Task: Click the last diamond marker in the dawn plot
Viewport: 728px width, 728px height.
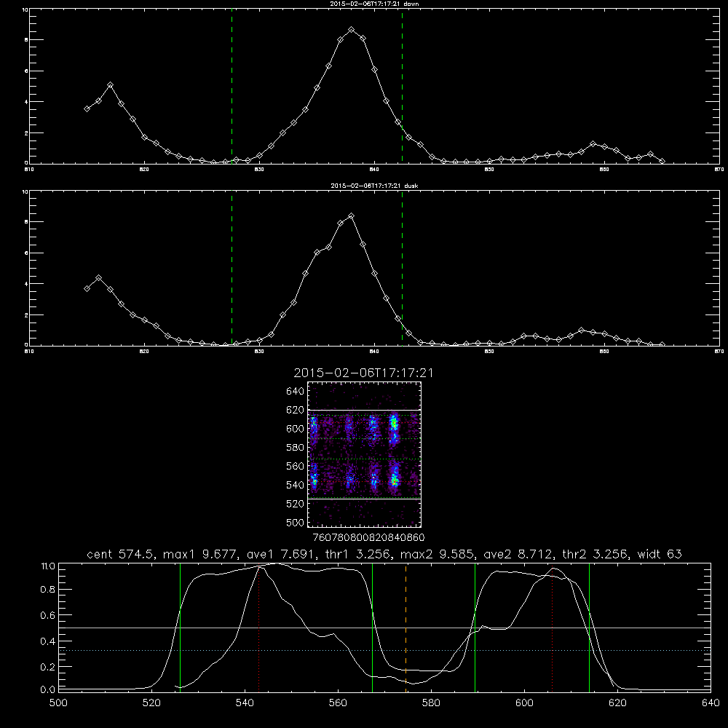Action: [662, 161]
